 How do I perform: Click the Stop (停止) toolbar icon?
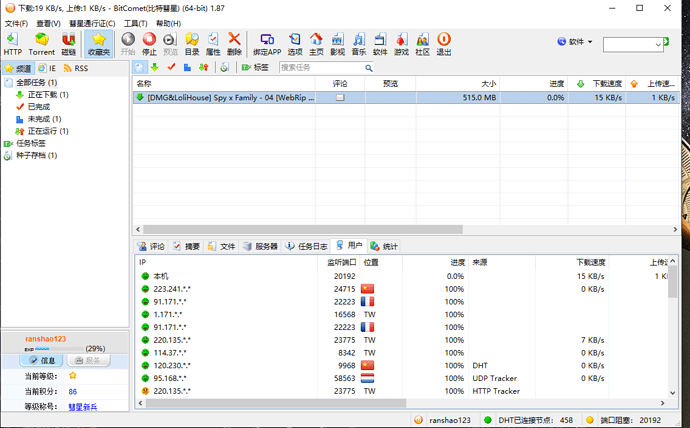[149, 44]
